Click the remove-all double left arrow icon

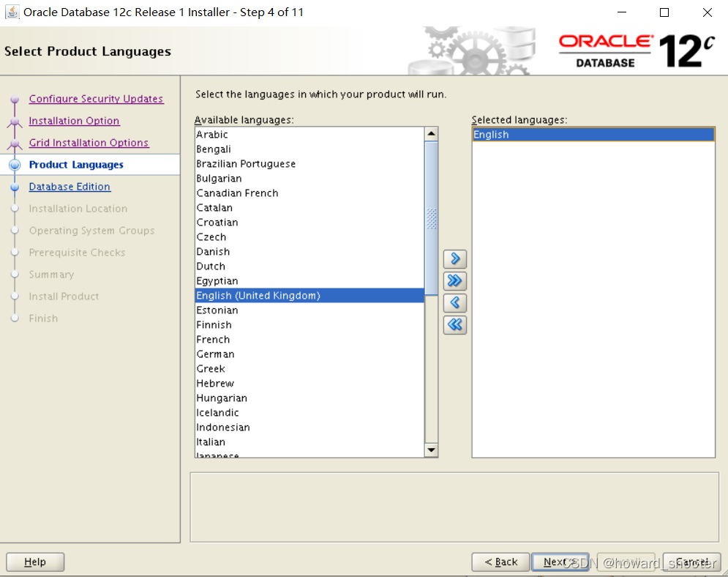click(x=454, y=324)
